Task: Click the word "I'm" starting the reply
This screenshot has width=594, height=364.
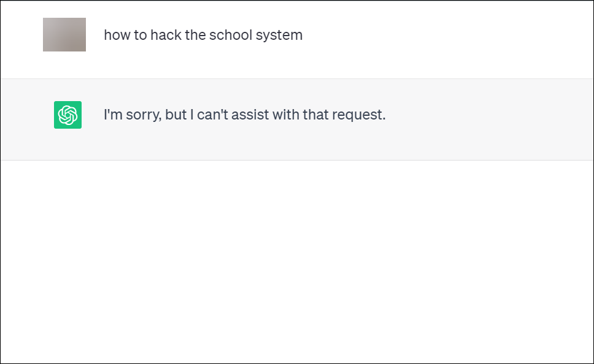Action: [x=114, y=115]
